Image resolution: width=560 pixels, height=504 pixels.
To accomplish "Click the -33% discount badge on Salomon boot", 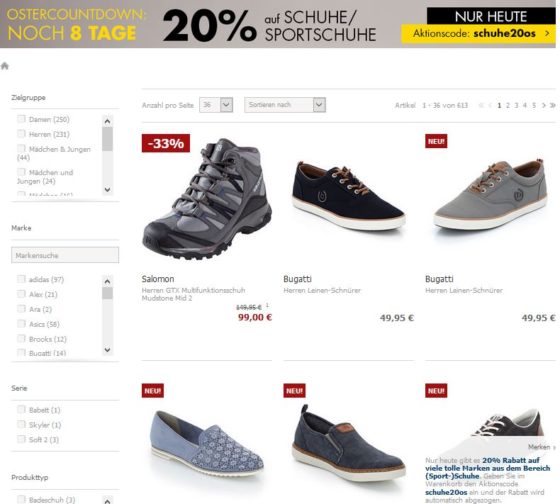I will (x=166, y=143).
